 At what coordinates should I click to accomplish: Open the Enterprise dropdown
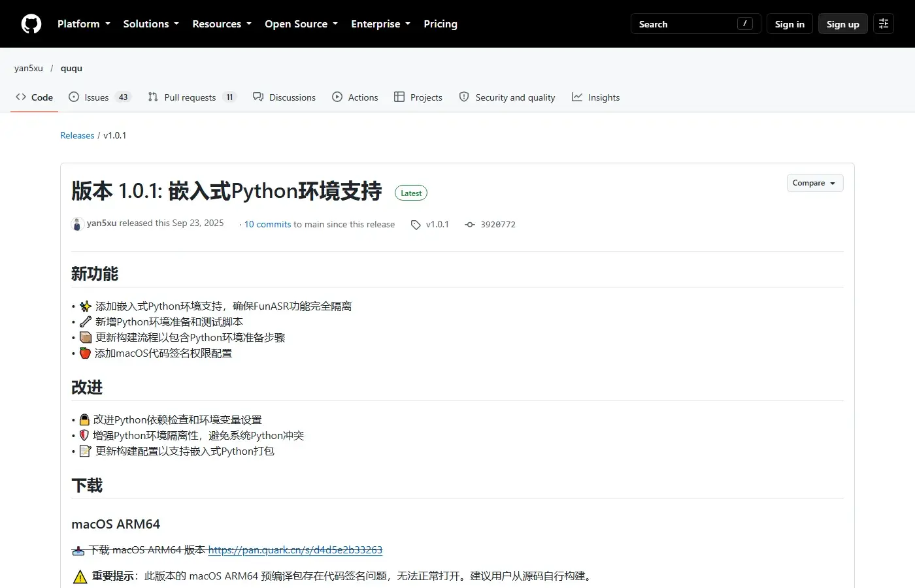pos(380,24)
